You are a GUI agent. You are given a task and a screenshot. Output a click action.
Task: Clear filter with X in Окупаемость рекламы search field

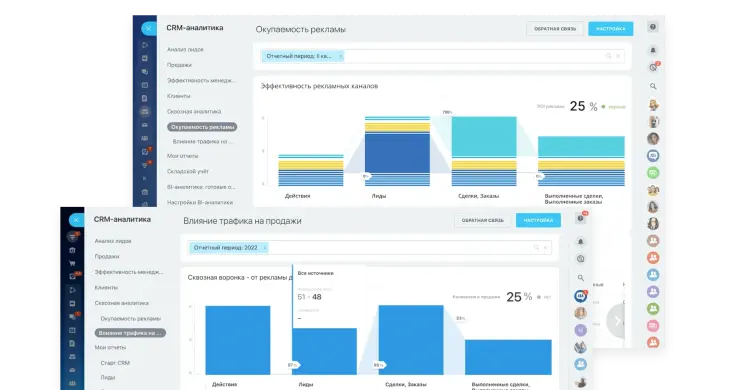pos(618,56)
